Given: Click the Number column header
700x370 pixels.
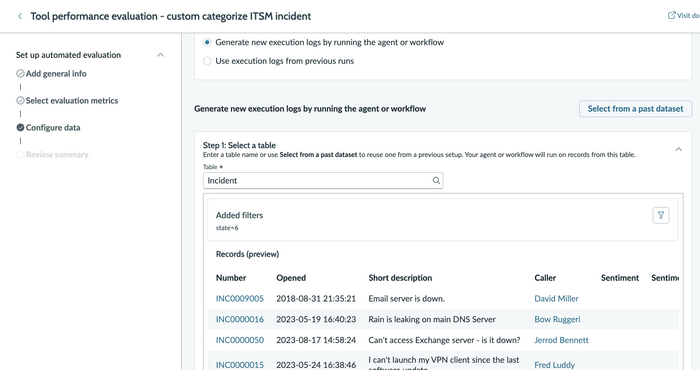Looking at the screenshot, I should (231, 278).
